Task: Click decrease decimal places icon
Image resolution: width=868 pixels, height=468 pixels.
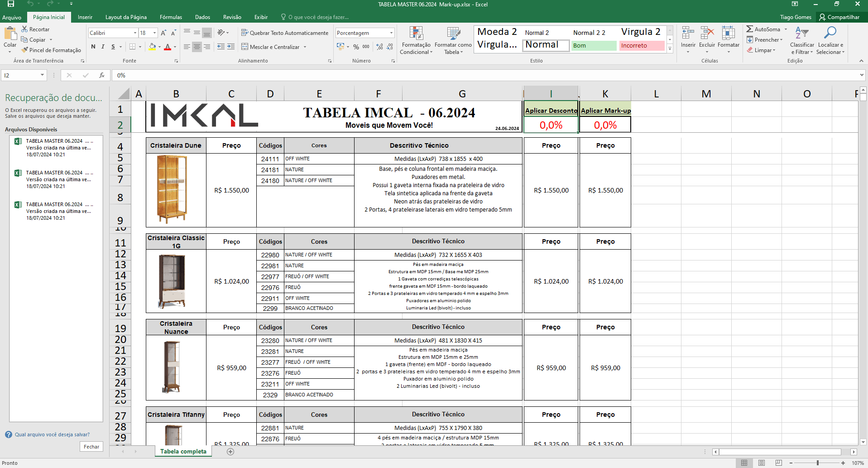Action: coord(389,47)
